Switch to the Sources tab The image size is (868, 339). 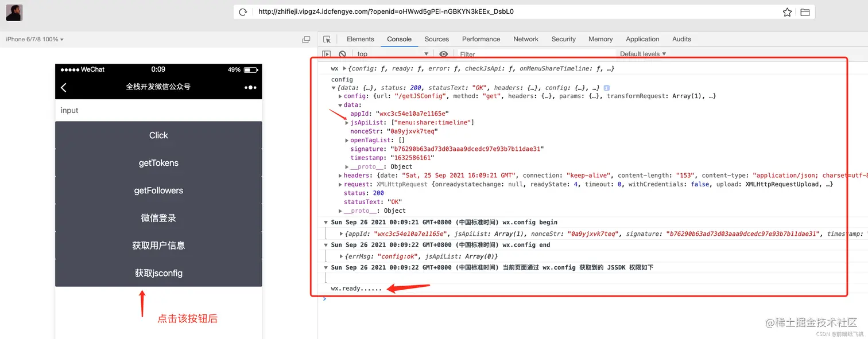tap(437, 39)
